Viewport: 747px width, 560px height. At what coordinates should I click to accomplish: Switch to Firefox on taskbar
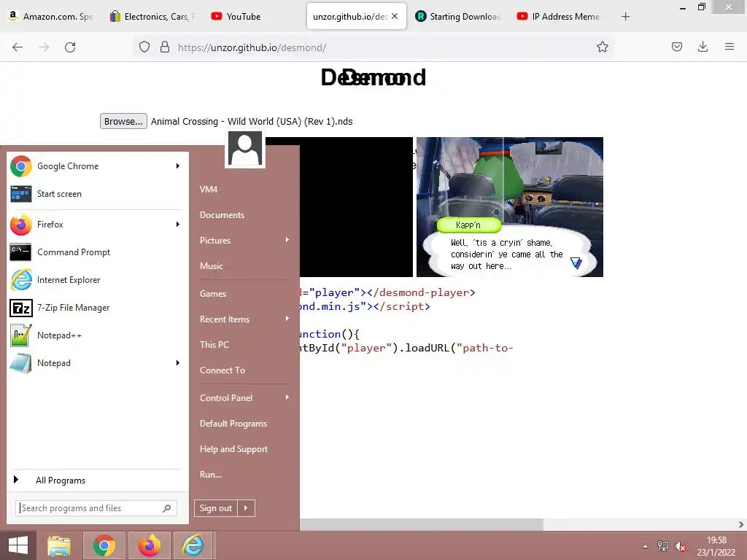coord(149,545)
